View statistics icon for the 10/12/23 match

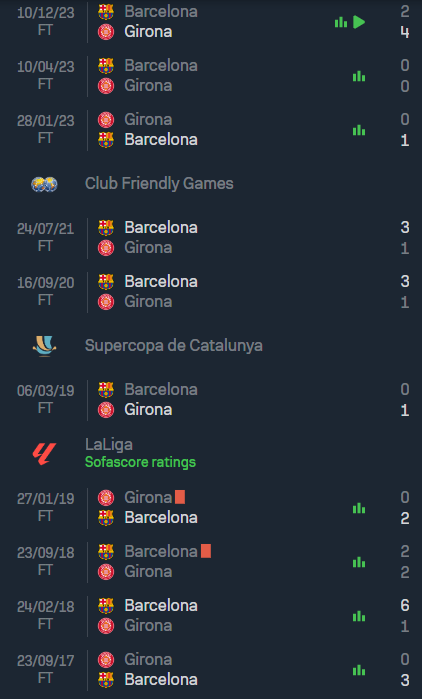[x=341, y=22]
